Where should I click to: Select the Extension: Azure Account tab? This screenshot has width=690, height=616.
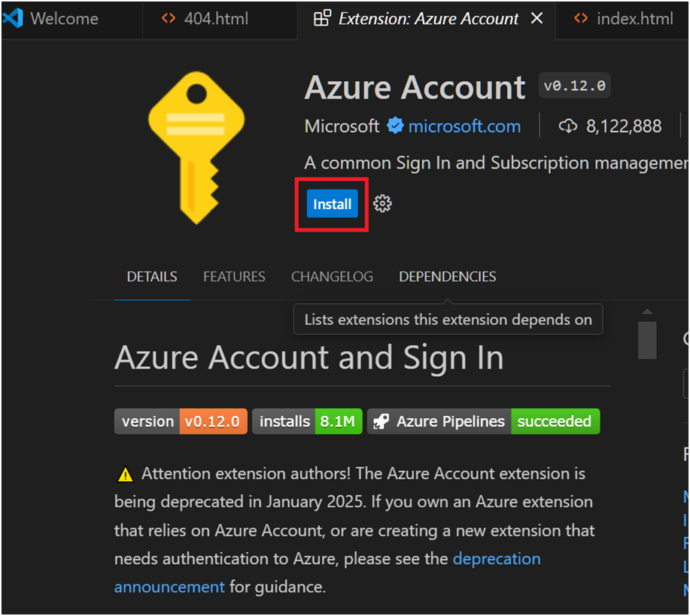point(428,19)
